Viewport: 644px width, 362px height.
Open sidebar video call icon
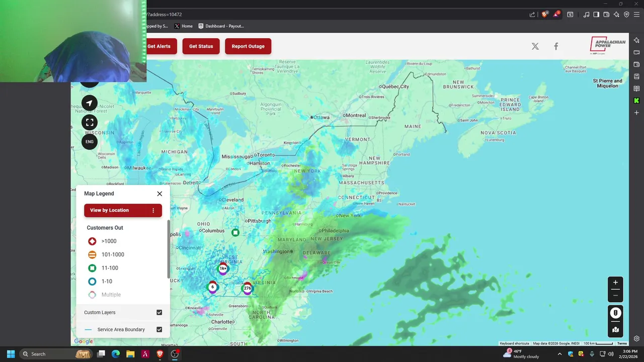coord(636,52)
